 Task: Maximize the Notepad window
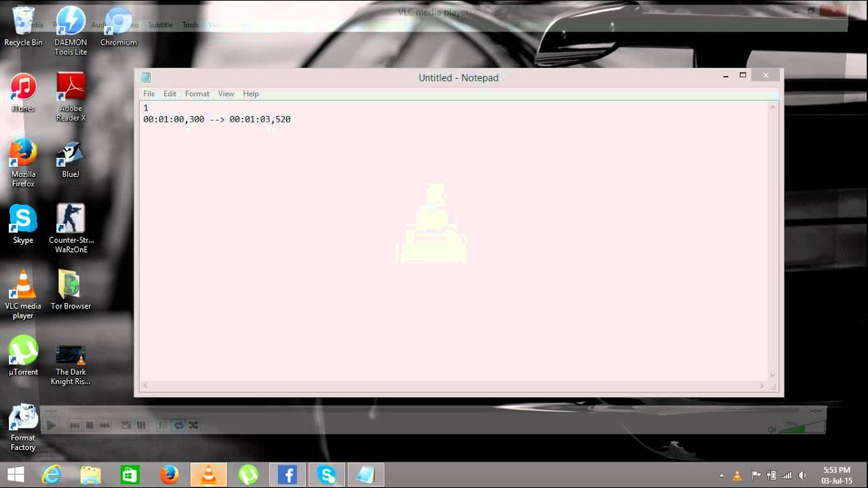coord(743,76)
